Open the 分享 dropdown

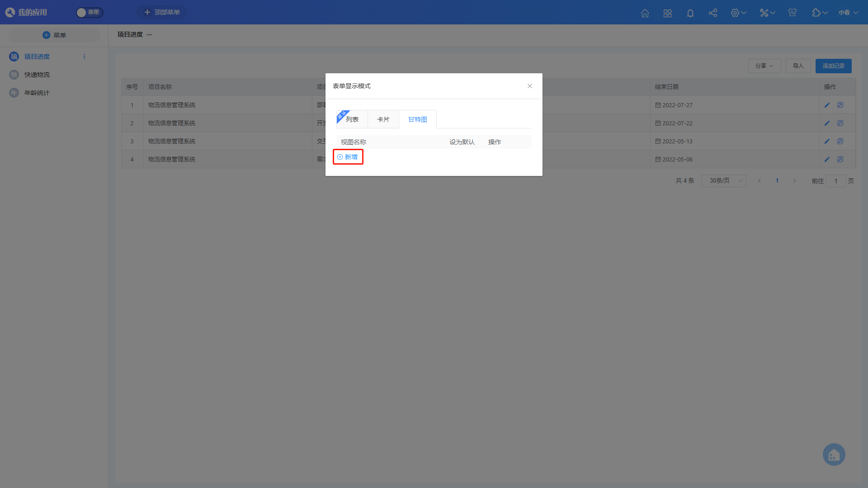pyautogui.click(x=764, y=66)
